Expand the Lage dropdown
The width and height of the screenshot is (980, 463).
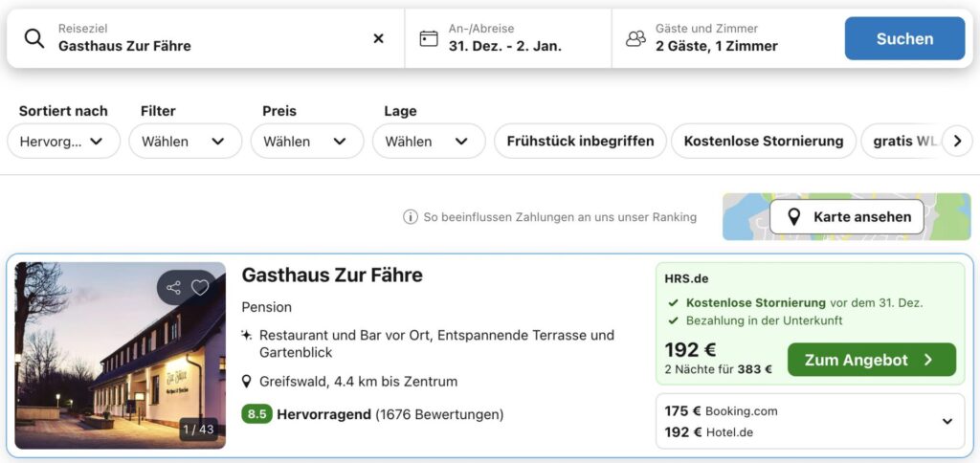coord(428,141)
